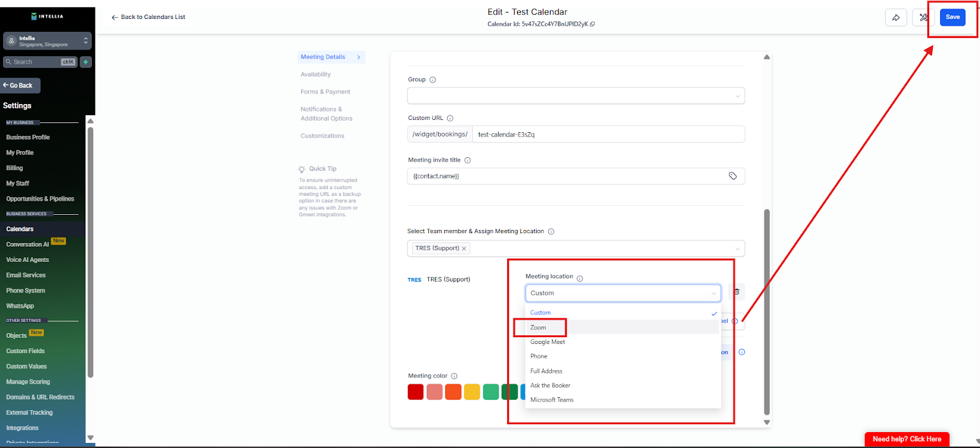The width and height of the screenshot is (980, 448).
Task: Click the location pin account icon
Action: [11, 41]
